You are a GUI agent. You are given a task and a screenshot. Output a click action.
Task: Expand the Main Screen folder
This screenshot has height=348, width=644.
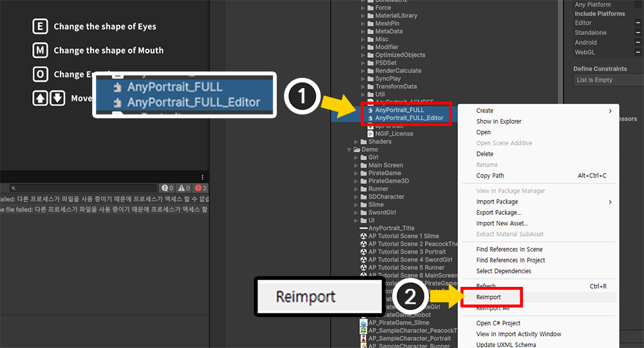pos(357,165)
